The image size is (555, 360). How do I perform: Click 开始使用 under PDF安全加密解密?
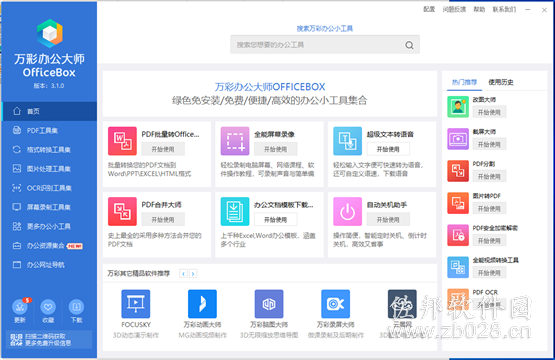[489, 241]
